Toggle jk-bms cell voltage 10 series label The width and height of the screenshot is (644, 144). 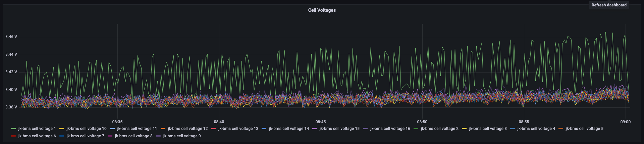(x=86, y=129)
